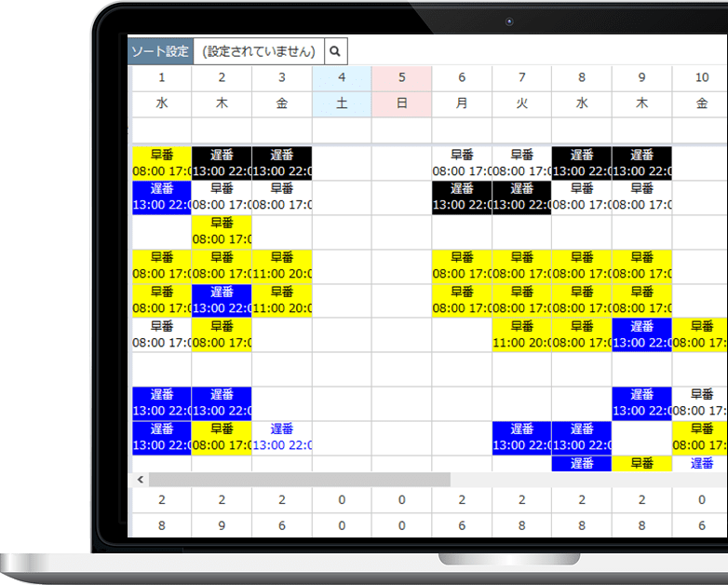The height and width of the screenshot is (585, 728).
Task: Click the (設定されていません) sort field
Action: coord(259,51)
